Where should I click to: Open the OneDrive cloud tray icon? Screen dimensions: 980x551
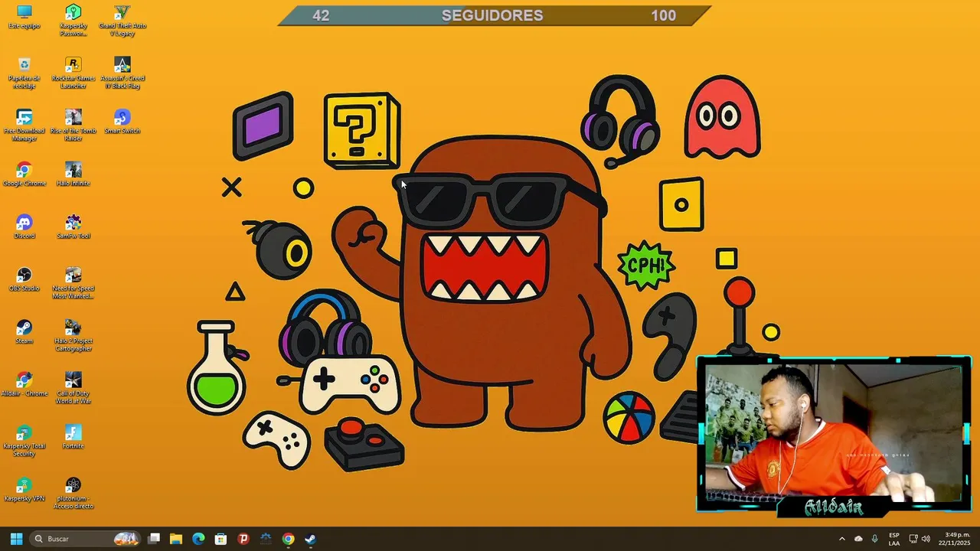point(858,539)
